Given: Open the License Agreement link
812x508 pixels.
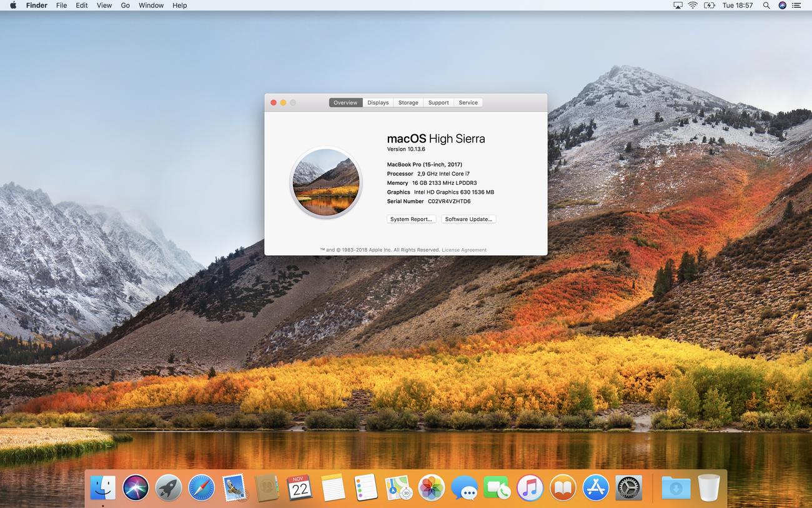Looking at the screenshot, I should [464, 250].
